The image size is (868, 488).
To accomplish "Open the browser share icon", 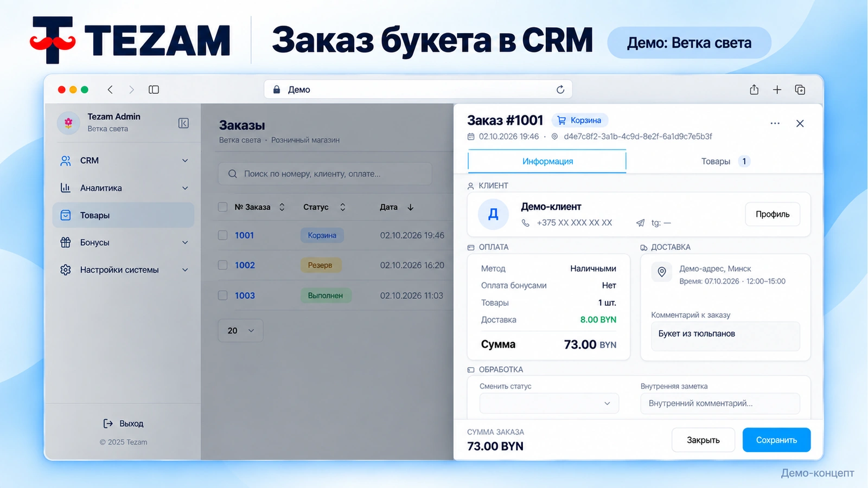I will (754, 89).
